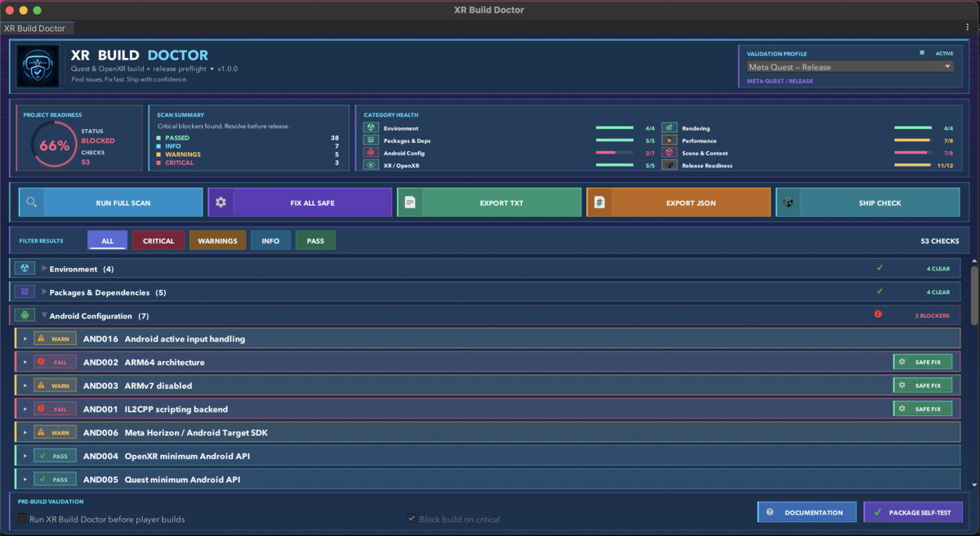
Task: Click 'AND005 Quest minimum Android API' text
Action: coord(162,480)
